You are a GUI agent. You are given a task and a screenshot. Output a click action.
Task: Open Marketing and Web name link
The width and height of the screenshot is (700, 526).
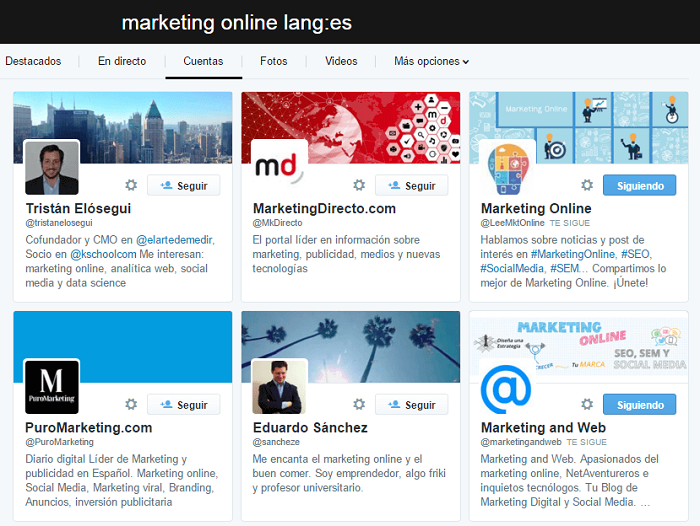pos(543,428)
